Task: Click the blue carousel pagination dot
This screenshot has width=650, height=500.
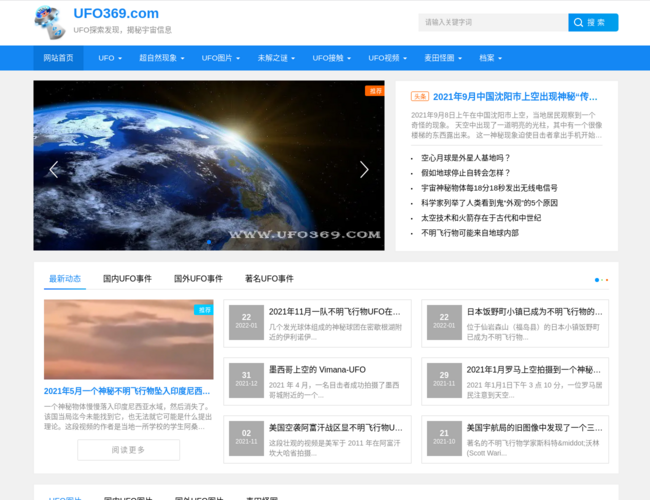Action: coord(209,242)
